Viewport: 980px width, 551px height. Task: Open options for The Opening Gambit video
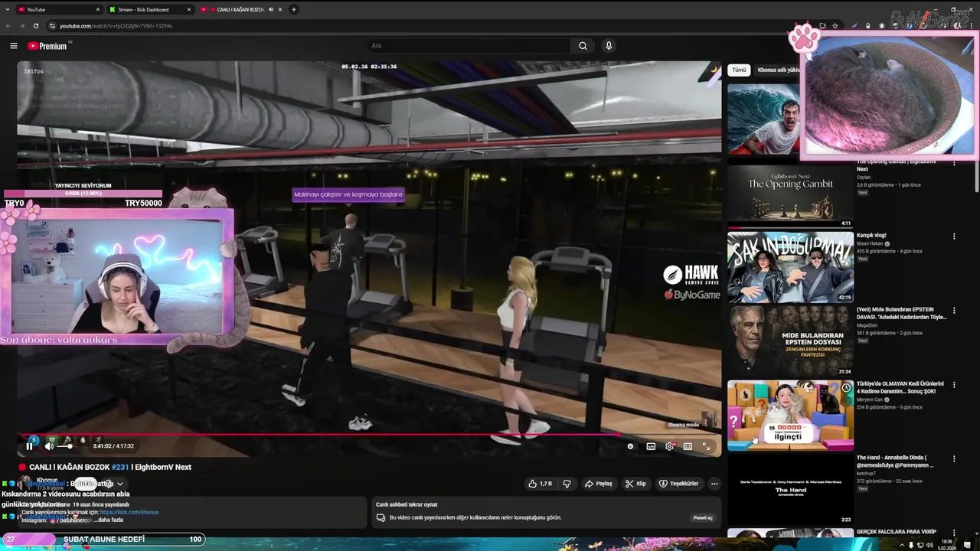(x=954, y=163)
